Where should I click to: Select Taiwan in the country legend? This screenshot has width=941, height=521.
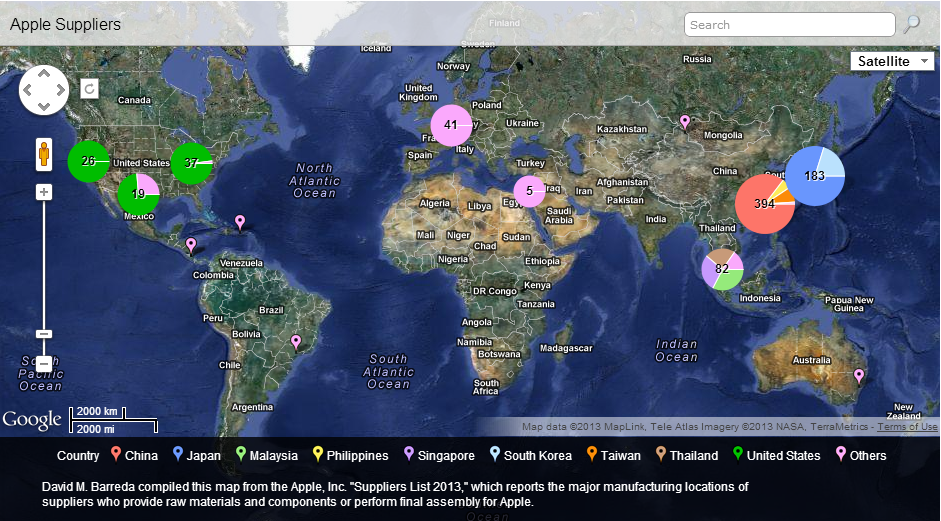click(x=613, y=455)
